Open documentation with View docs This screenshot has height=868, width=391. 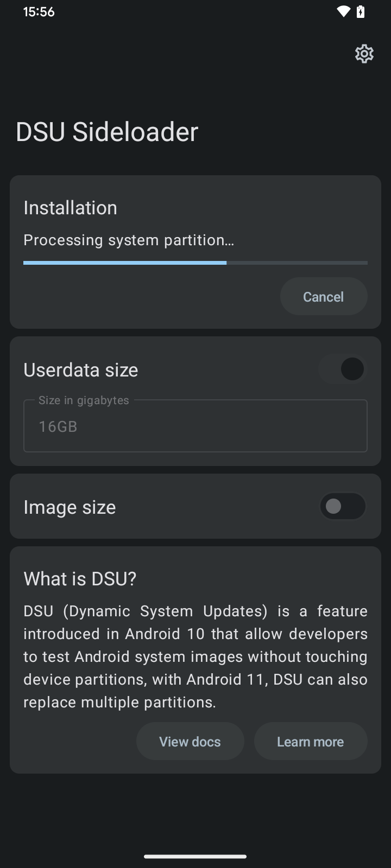click(190, 742)
